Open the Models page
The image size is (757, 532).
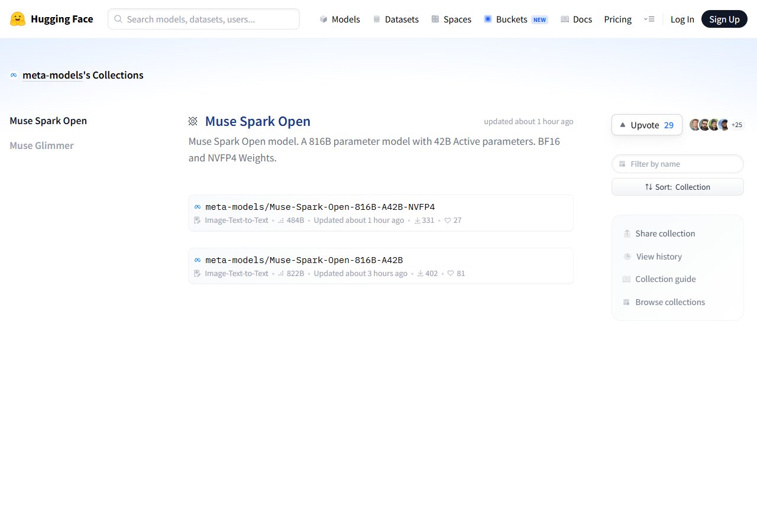pos(339,20)
